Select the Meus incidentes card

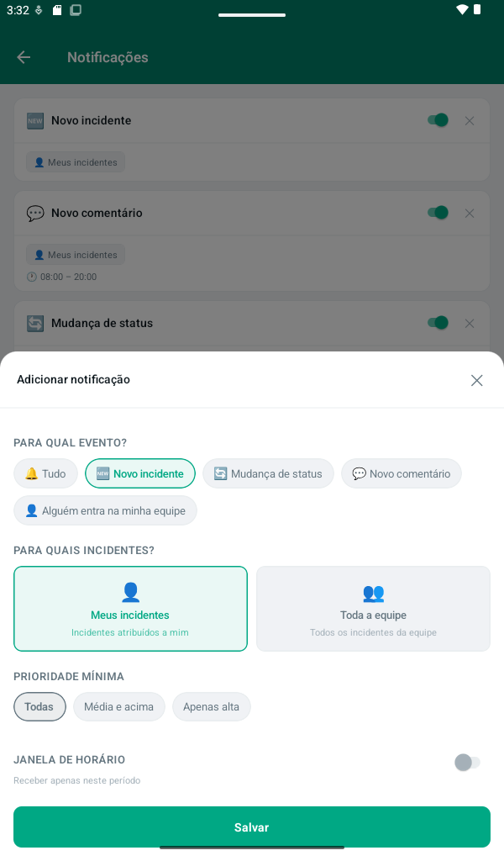click(x=130, y=609)
